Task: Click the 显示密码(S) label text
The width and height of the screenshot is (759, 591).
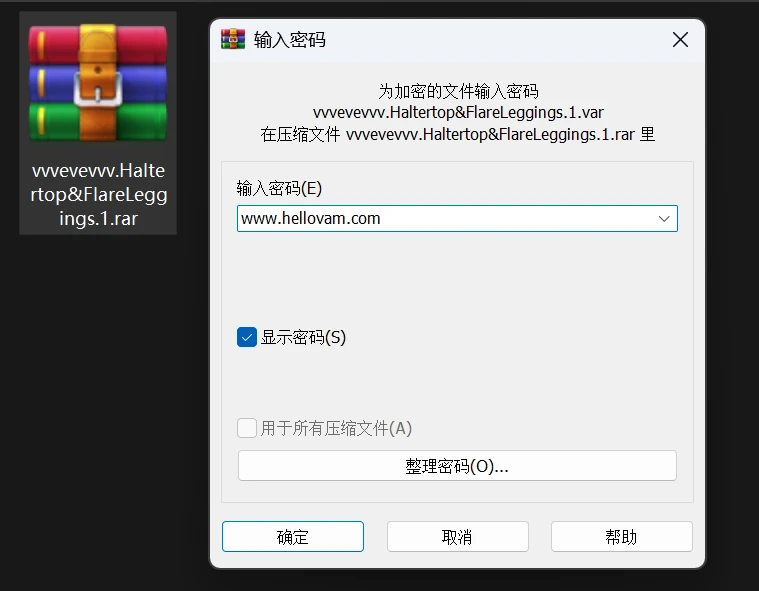Action: (x=303, y=337)
